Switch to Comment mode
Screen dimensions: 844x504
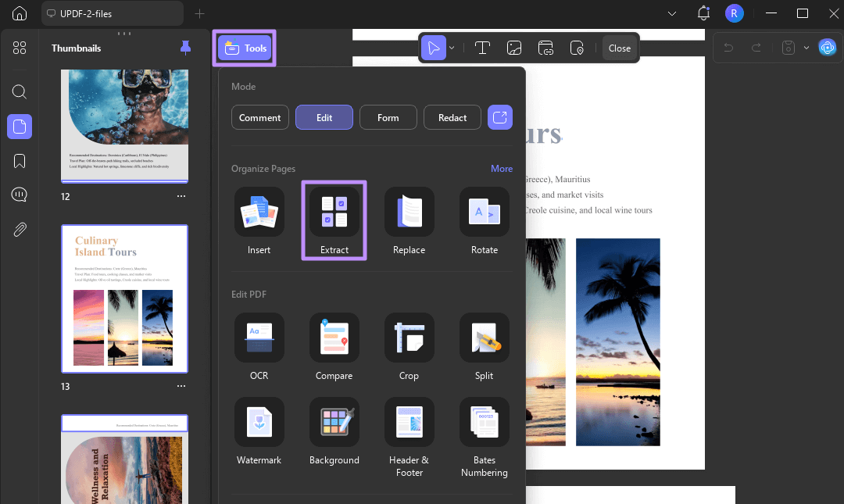tap(259, 117)
